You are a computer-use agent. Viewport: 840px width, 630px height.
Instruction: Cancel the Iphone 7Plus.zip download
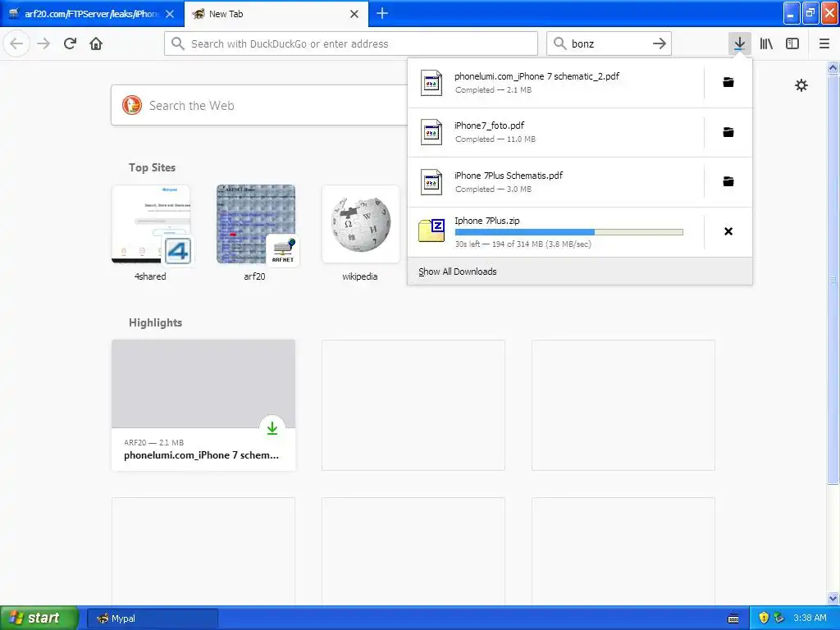click(x=728, y=231)
